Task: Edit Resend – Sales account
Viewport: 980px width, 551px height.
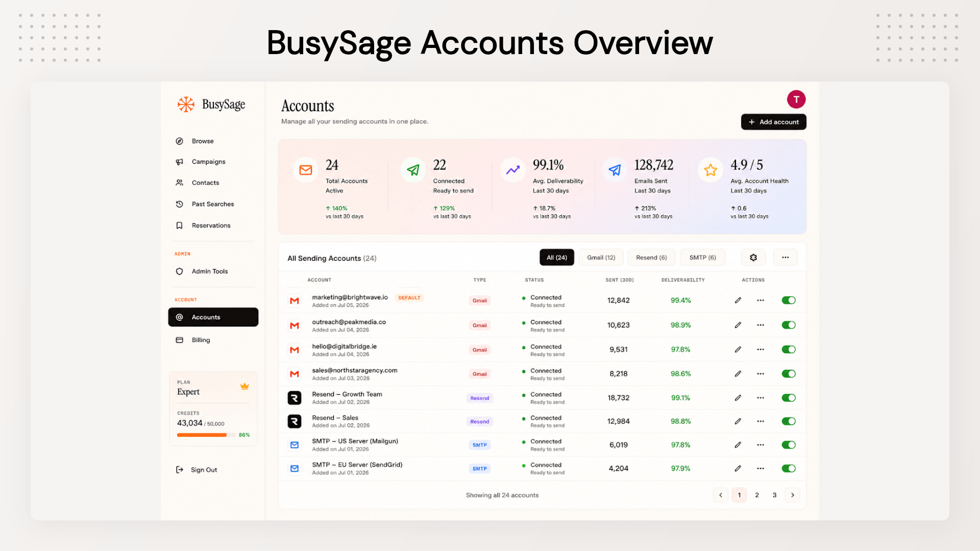Action: coord(738,421)
